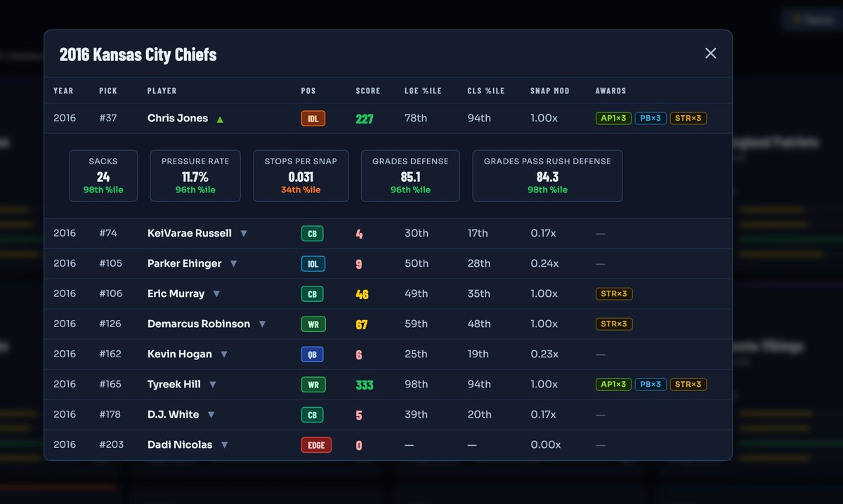Click the CLS %ILE column header
This screenshot has width=843, height=504.
coord(486,91)
